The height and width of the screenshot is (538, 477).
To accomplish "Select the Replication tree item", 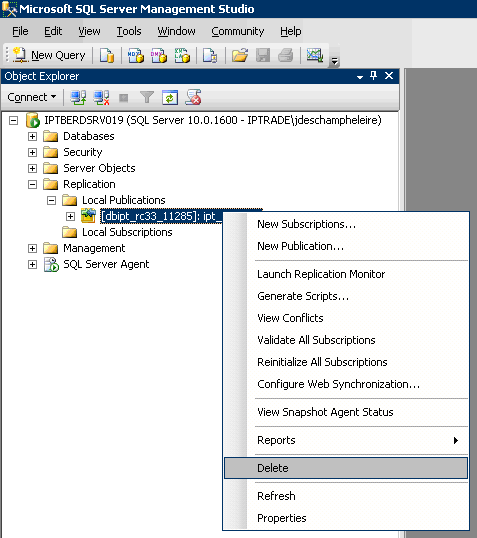I will tap(89, 184).
